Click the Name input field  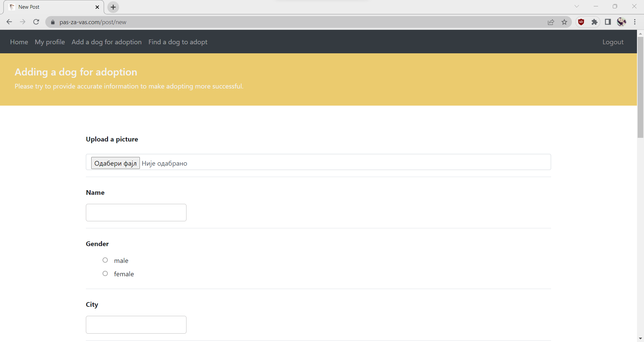tap(136, 213)
